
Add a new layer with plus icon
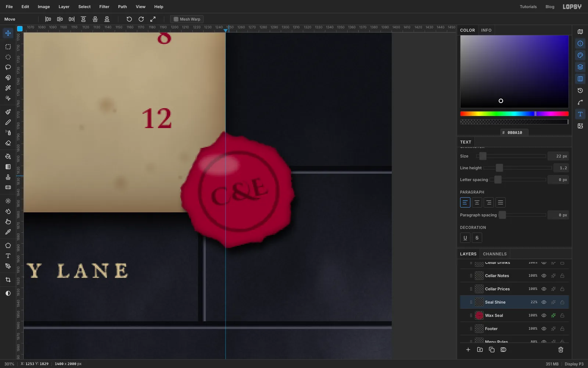point(468,350)
